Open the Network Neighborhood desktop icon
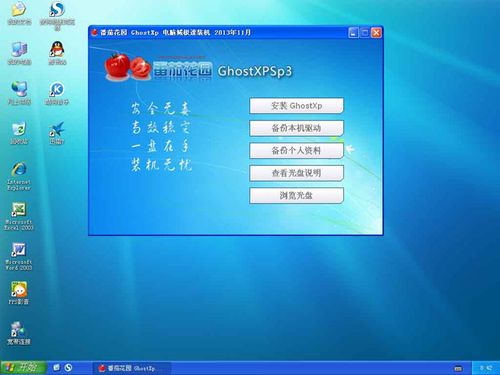Viewport: 500px width, 375px height. coord(19,89)
